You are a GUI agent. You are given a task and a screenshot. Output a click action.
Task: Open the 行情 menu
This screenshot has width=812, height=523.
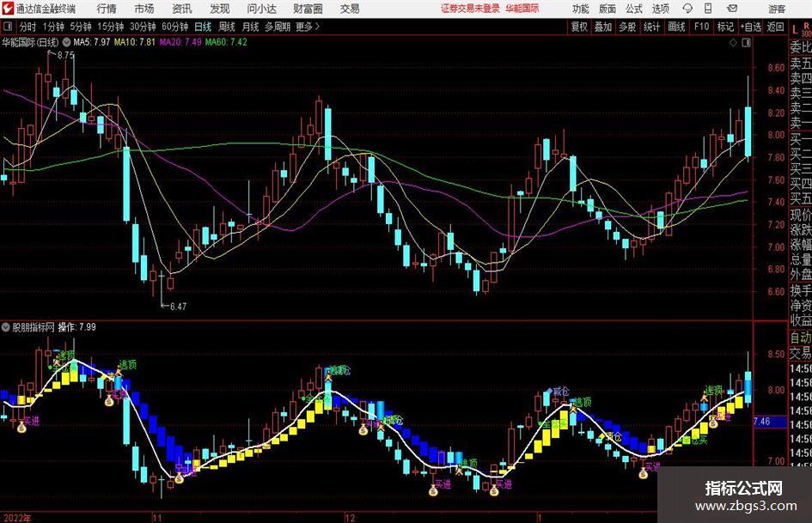coord(107,9)
